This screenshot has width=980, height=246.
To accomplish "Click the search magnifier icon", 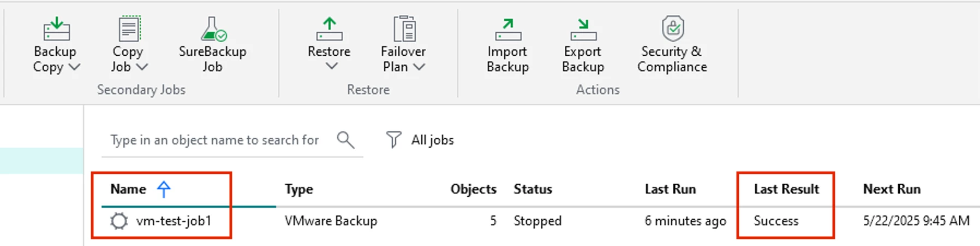I will coord(345,139).
